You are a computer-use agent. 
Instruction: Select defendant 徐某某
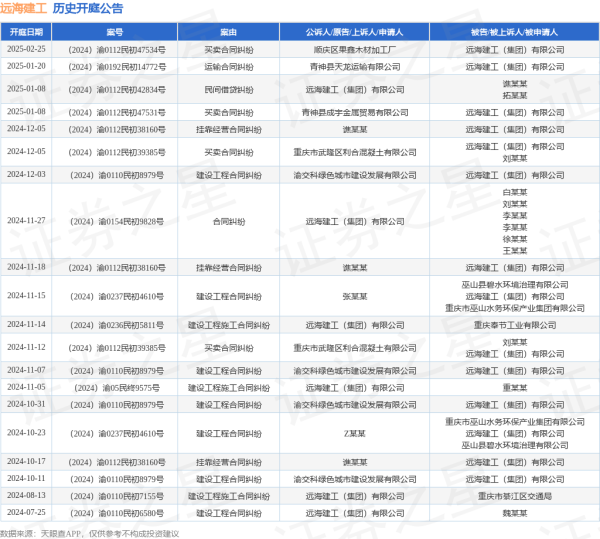point(514,239)
